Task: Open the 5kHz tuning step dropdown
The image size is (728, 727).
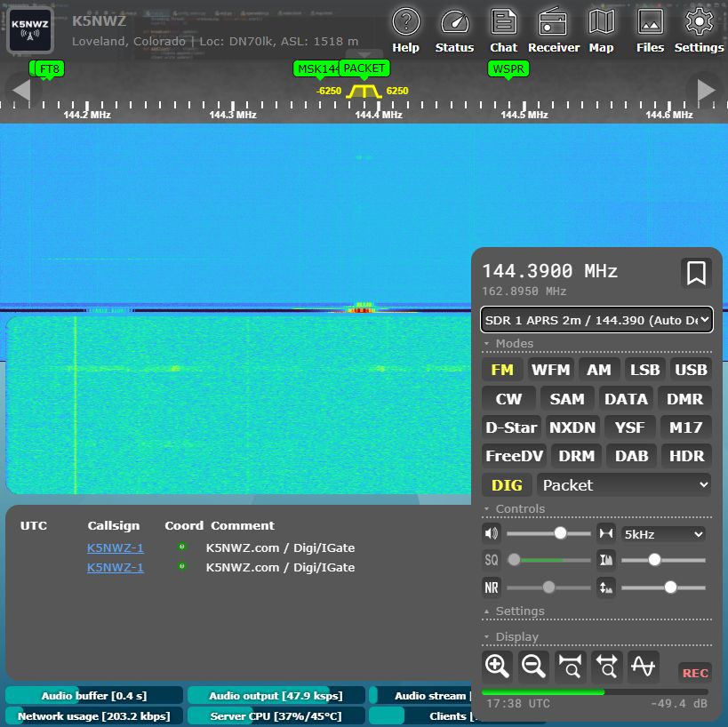Action: pyautogui.click(x=663, y=534)
